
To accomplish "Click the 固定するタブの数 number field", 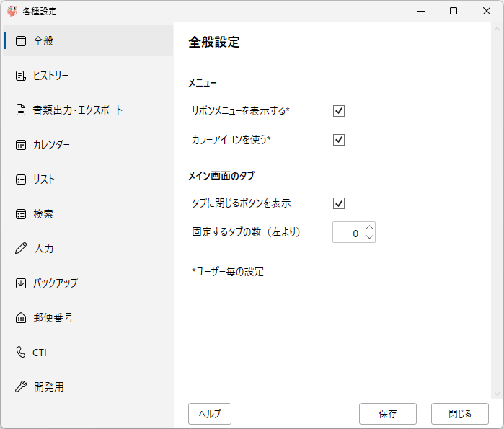I will pyautogui.click(x=348, y=233).
